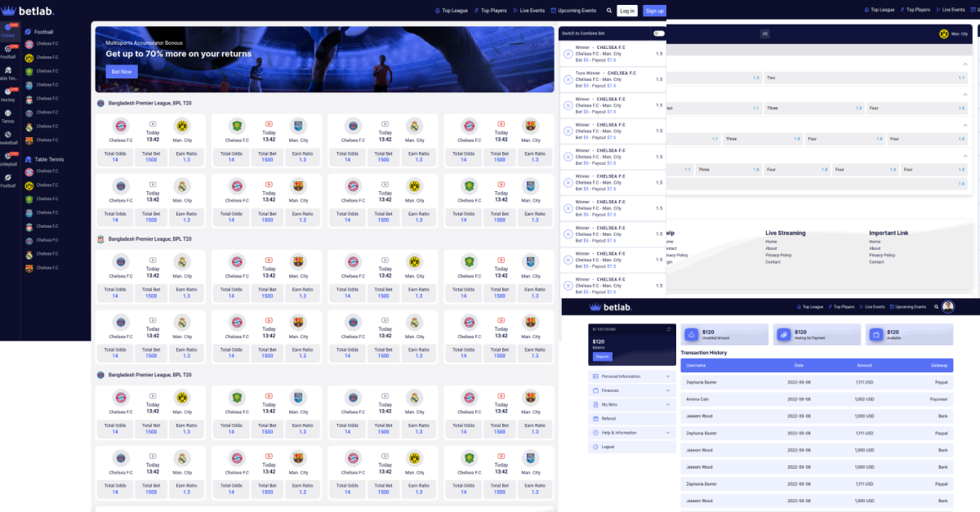
Task: Click the Log in button
Action: [627, 11]
